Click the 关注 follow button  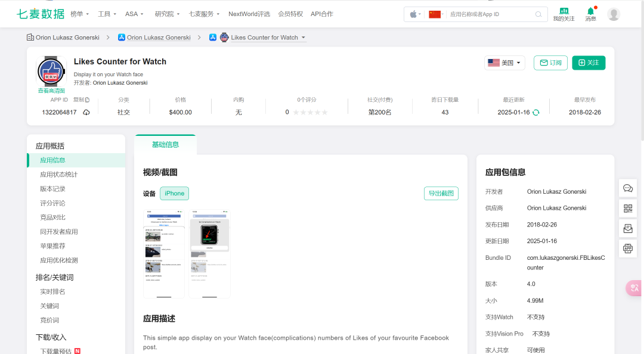(x=589, y=63)
